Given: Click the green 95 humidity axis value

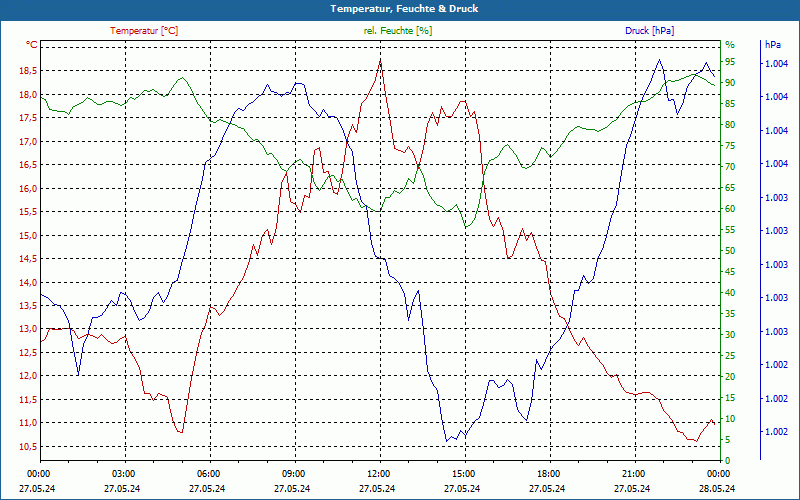Looking at the screenshot, I should pyautogui.click(x=730, y=62).
